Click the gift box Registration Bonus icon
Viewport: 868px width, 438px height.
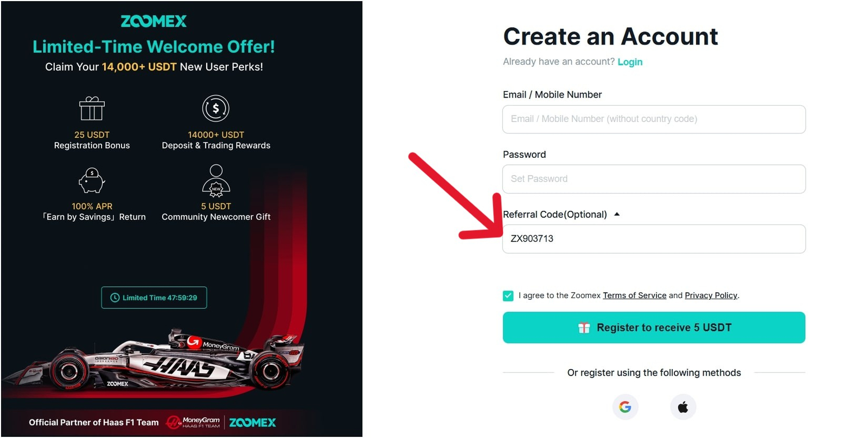92,108
